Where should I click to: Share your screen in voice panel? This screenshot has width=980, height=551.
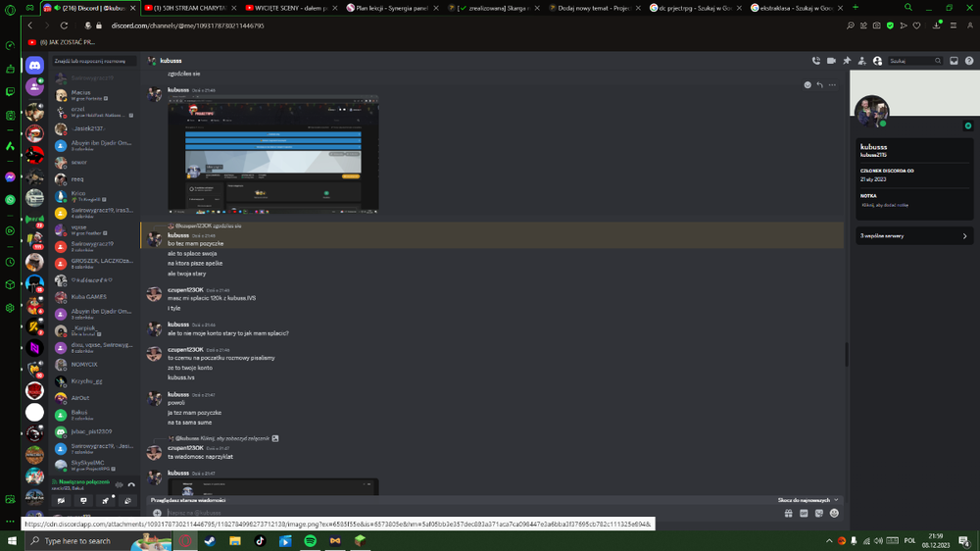point(83,500)
